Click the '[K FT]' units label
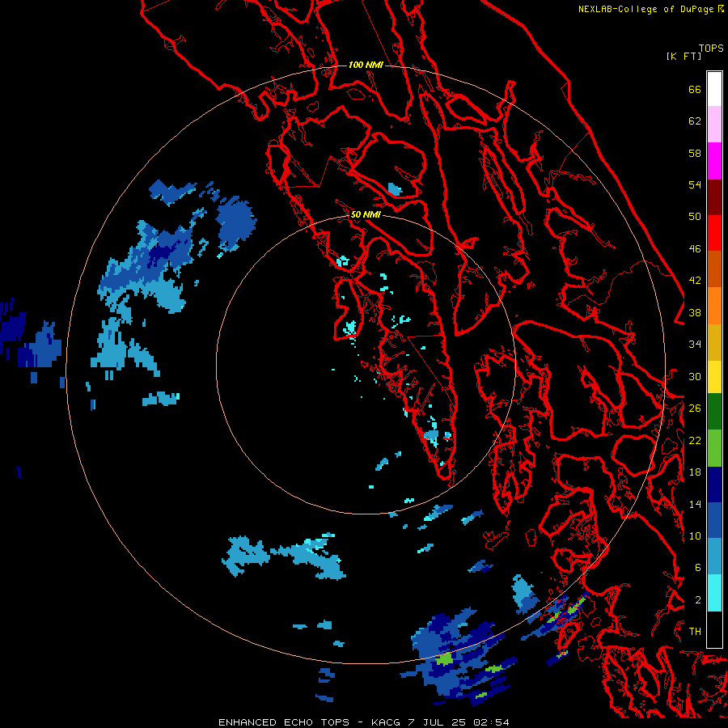728x728 pixels. pos(684,56)
